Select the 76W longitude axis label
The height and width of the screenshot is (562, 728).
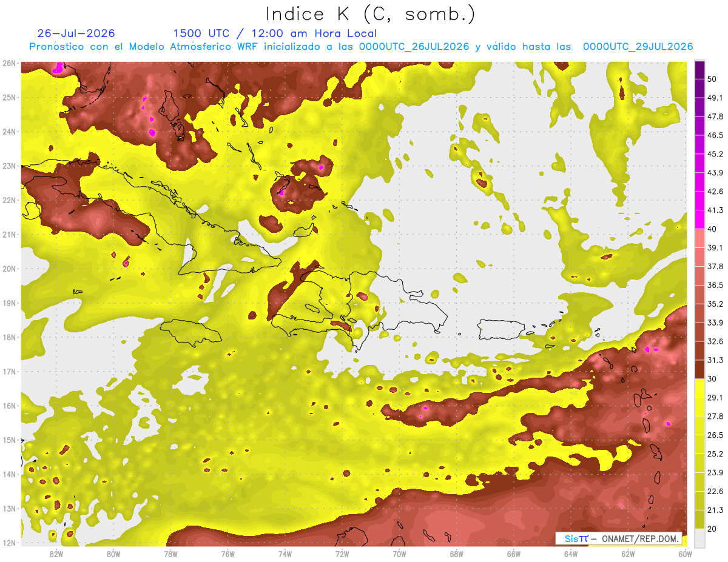[x=228, y=554]
